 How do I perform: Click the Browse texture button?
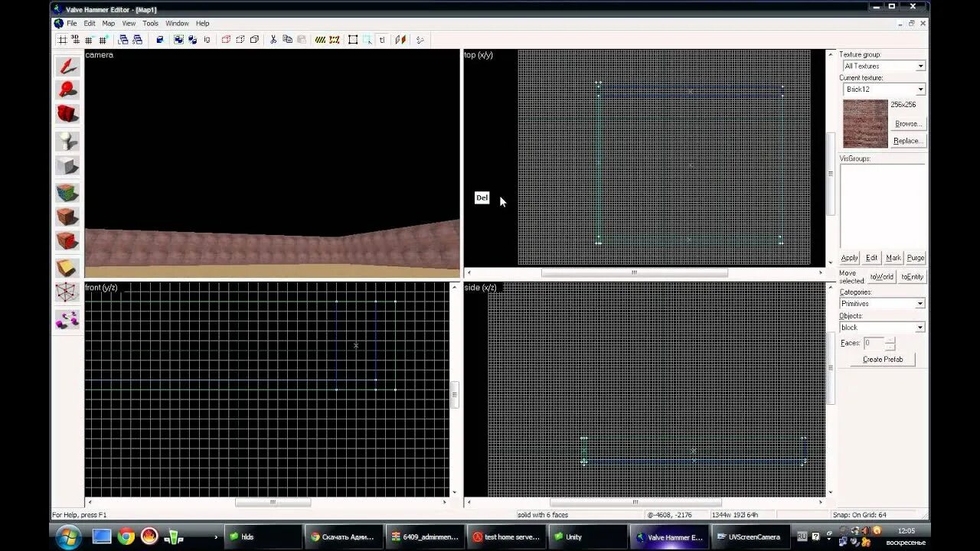coord(908,123)
